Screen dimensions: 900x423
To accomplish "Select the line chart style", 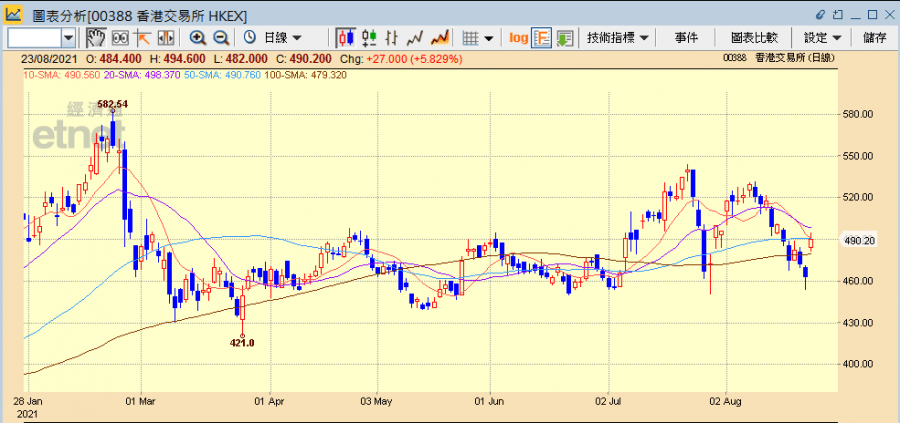I will (415, 37).
